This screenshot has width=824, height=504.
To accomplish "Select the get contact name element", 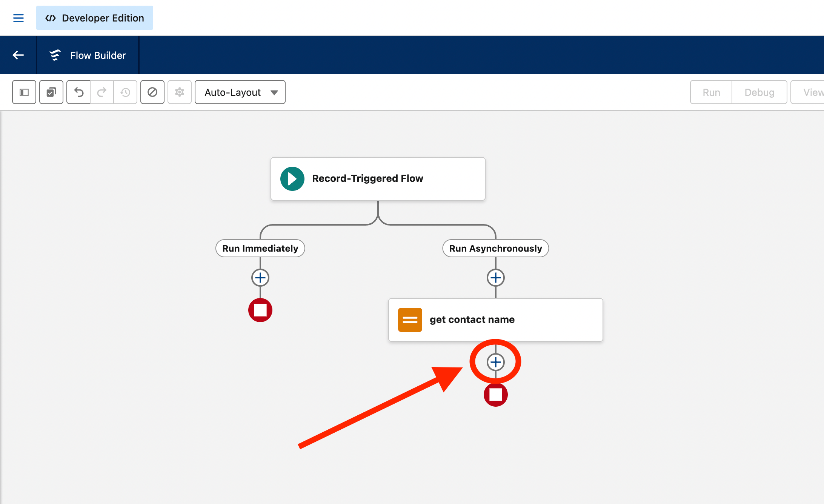I will click(496, 320).
